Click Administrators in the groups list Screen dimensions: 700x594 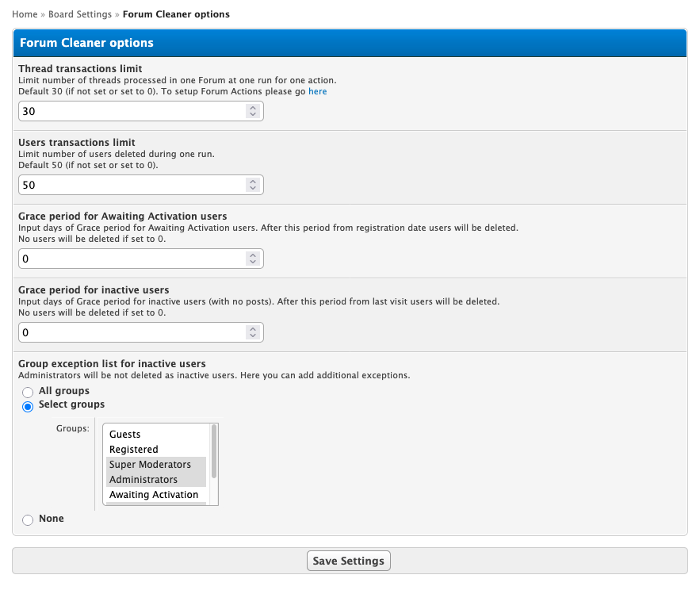coord(143,480)
